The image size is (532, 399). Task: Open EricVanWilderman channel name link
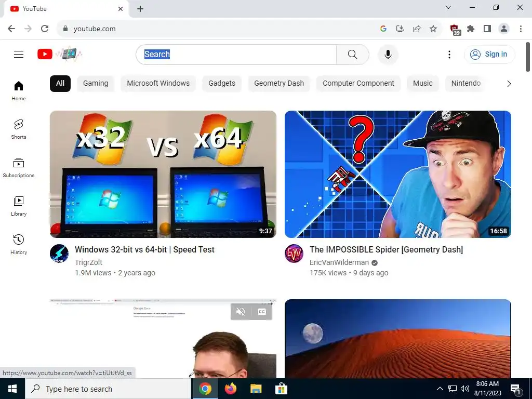click(339, 262)
